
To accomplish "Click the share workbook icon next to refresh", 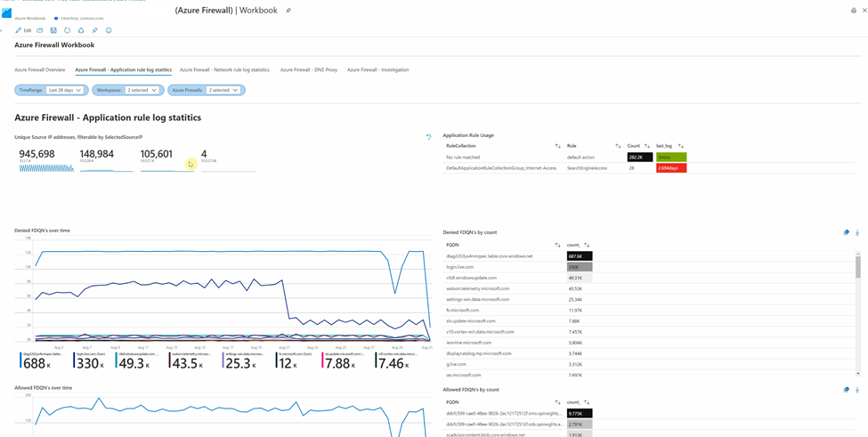I will pos(81,30).
